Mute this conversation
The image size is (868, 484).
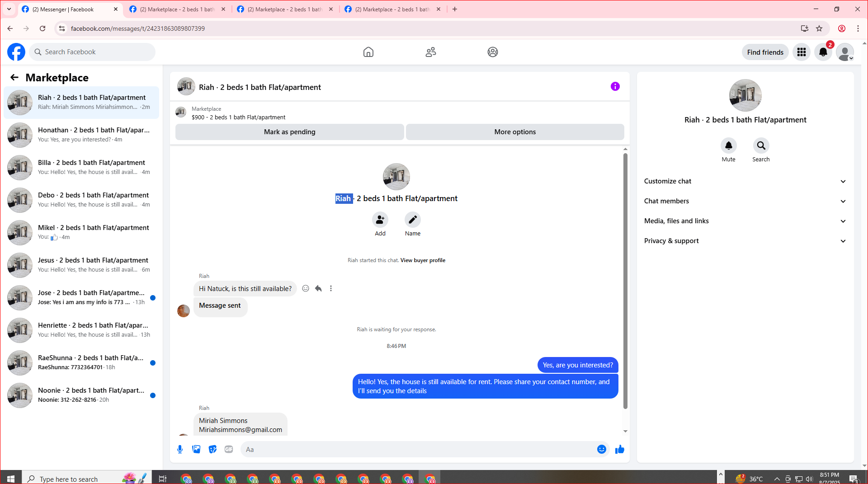click(729, 146)
